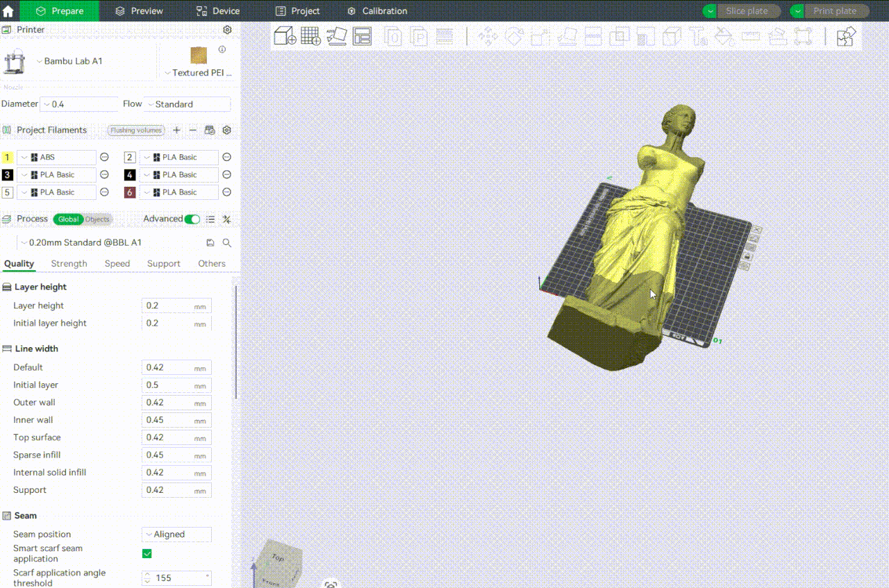Click the Add plate grid icon

(310, 36)
